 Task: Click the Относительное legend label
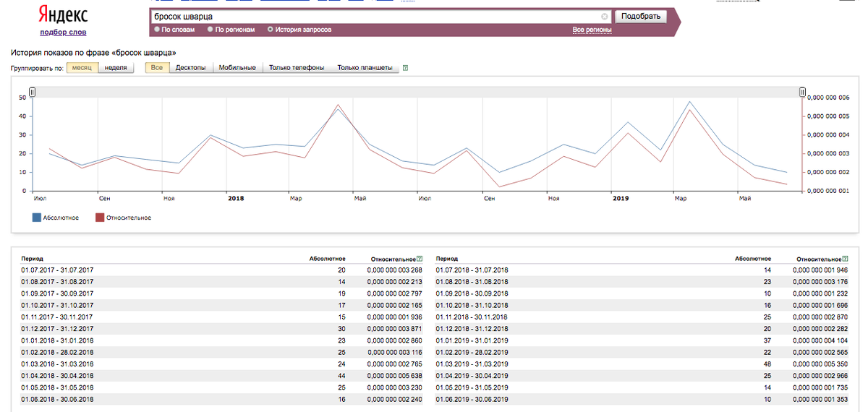(129, 217)
